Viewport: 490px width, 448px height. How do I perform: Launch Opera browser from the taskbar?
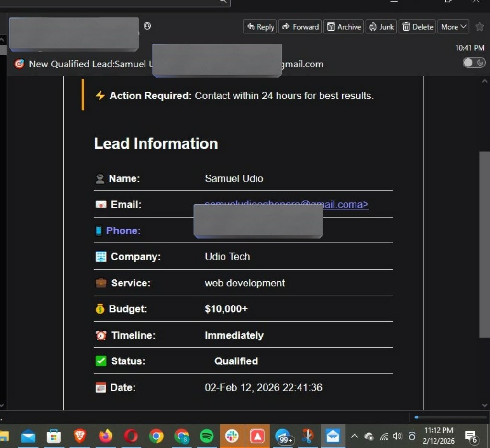(131, 436)
